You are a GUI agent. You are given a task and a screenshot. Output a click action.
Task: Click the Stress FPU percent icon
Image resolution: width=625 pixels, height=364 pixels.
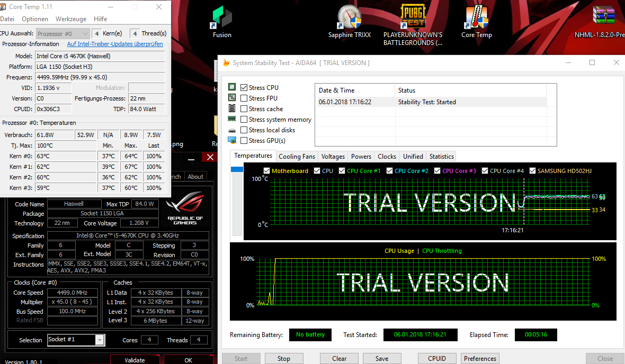[232, 97]
